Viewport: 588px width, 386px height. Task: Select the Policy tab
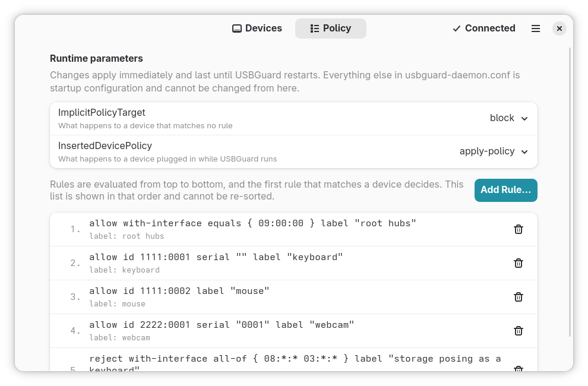pos(330,29)
